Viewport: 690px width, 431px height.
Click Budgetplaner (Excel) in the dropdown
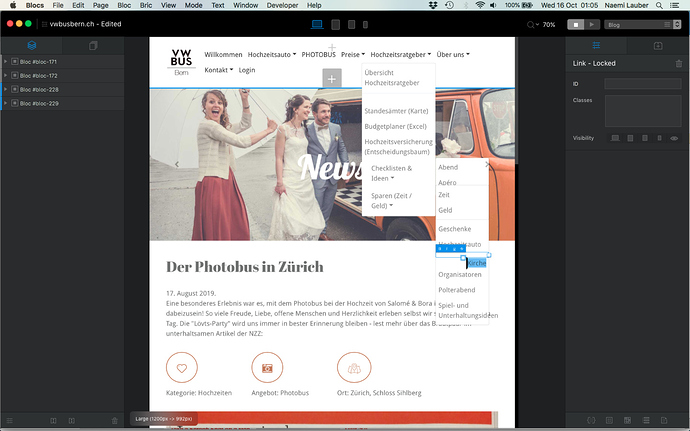395,127
